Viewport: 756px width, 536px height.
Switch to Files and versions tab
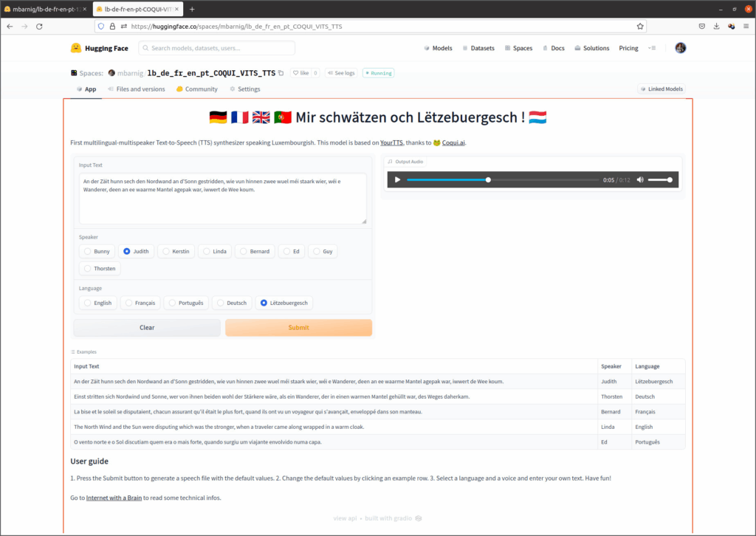136,89
